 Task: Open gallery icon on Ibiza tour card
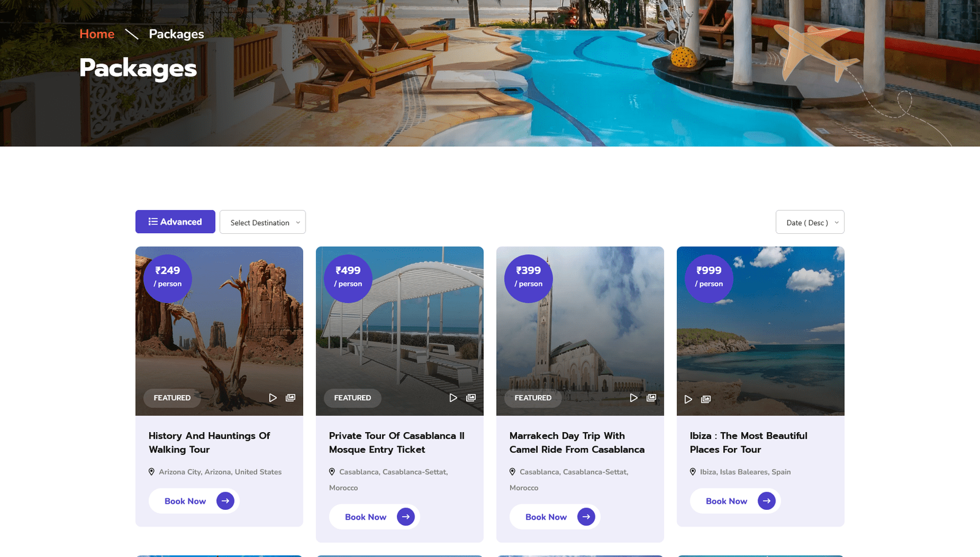[x=706, y=399]
